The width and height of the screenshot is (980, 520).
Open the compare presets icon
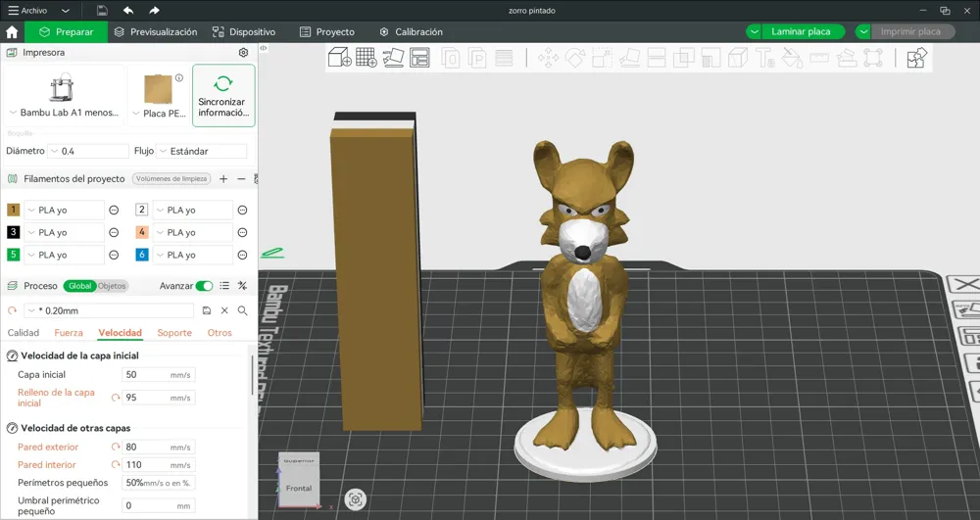tap(242, 286)
